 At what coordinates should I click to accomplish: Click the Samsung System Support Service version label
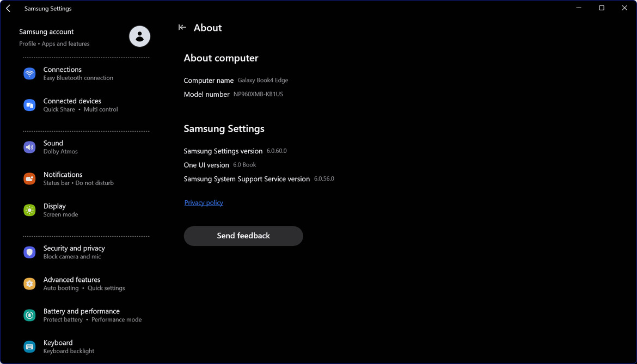(x=247, y=179)
